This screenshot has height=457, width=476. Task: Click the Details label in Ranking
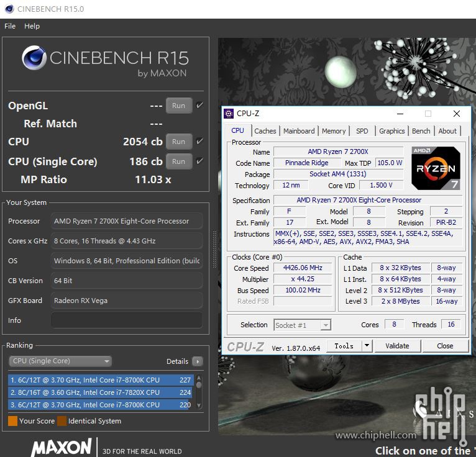(x=177, y=361)
